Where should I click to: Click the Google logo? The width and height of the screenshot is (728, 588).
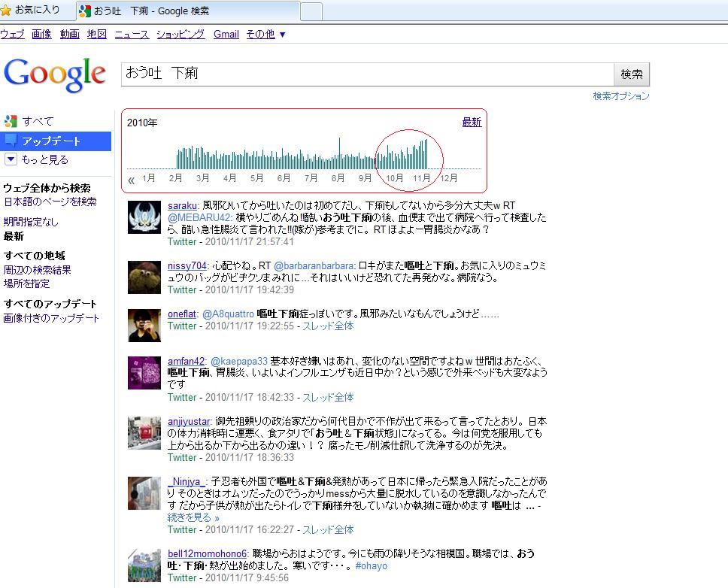click(x=55, y=74)
